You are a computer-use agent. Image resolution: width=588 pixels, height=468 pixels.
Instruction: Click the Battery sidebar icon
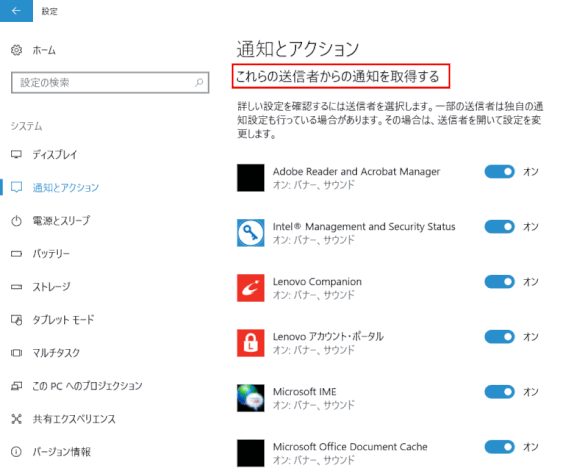[x=16, y=254]
